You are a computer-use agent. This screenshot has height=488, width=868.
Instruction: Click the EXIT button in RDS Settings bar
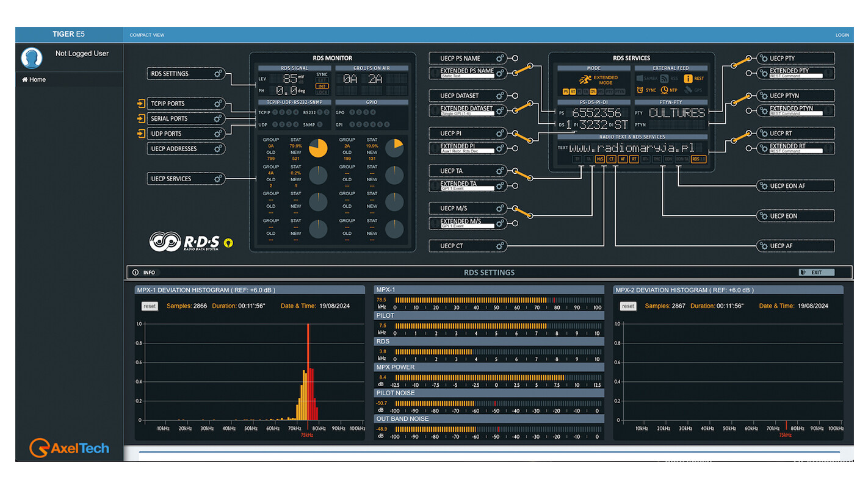point(816,273)
